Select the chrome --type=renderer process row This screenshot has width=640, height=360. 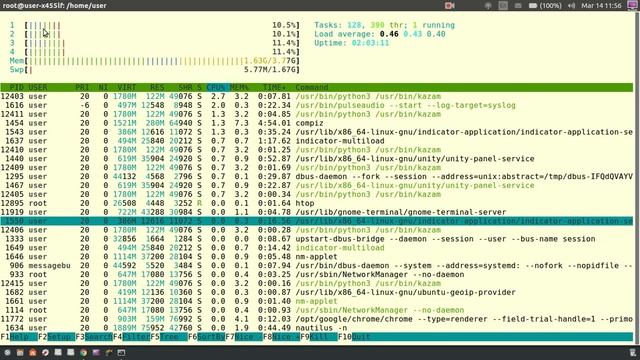(317, 319)
